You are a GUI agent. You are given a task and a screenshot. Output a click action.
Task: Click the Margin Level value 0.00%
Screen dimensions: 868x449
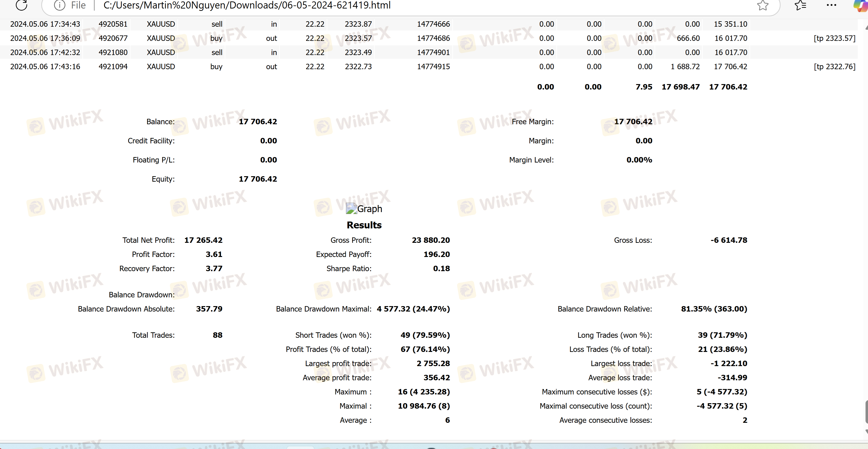(639, 160)
